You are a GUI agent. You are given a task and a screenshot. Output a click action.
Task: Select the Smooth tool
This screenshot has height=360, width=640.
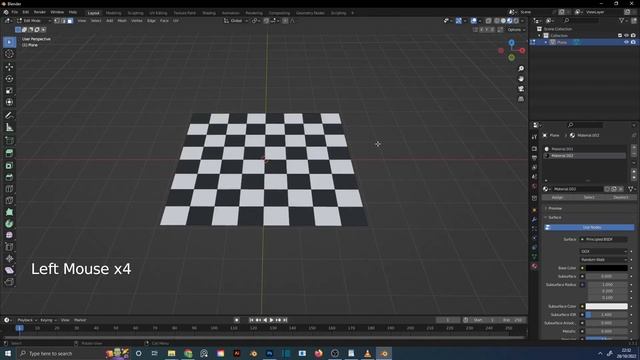(9, 236)
